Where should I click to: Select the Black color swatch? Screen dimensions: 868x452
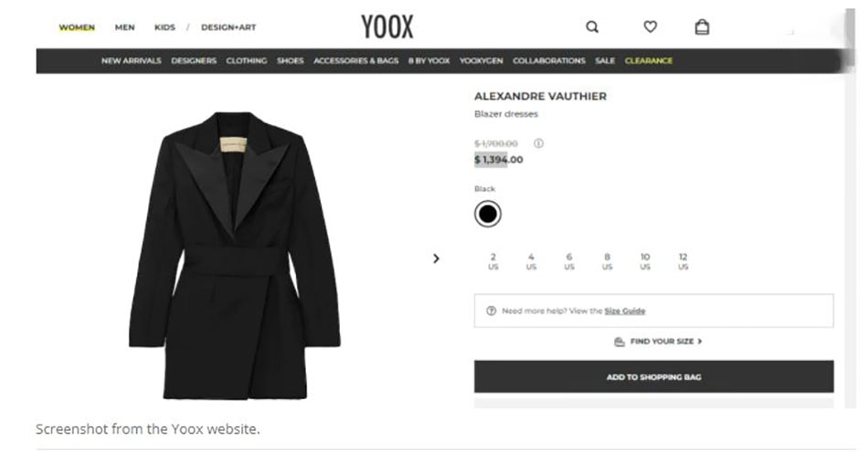tap(488, 214)
